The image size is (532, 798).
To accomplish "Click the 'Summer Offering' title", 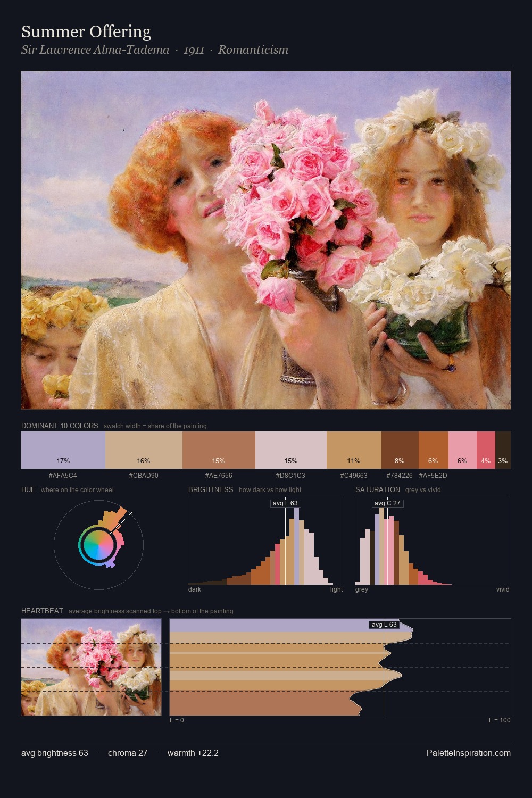I will (x=86, y=32).
